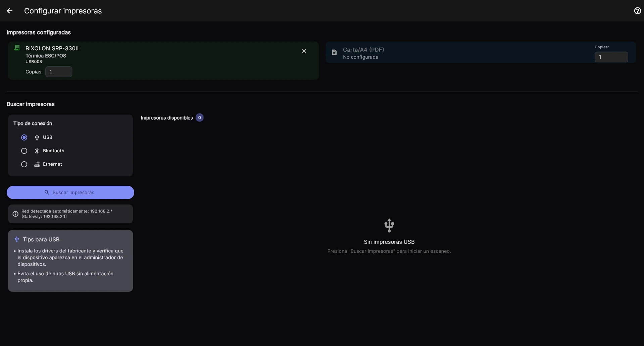Remove the BIXOLON SRP-330II printer
This screenshot has height=346, width=644.
pyautogui.click(x=304, y=51)
